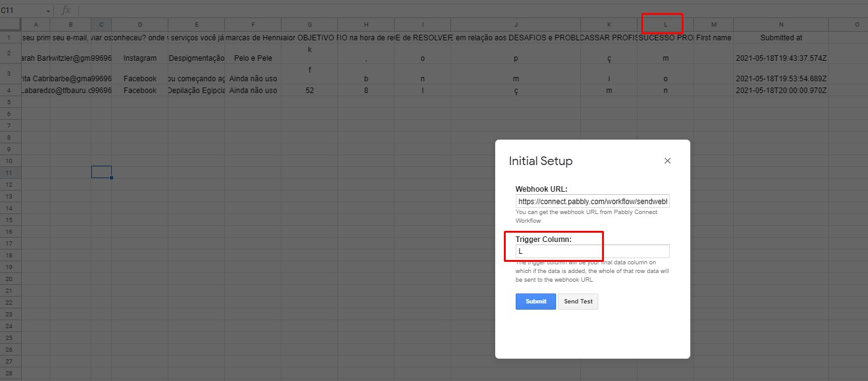Select row 4 header number

11,91
